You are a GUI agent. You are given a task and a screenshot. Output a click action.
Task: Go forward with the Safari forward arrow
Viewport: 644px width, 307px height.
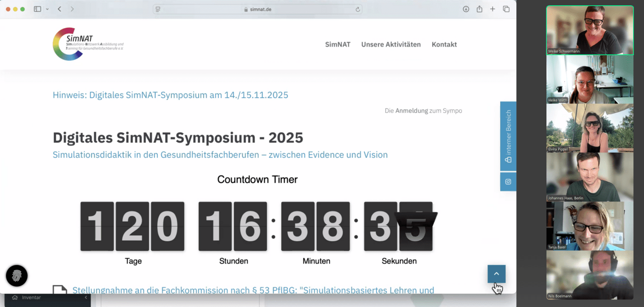[x=72, y=9]
